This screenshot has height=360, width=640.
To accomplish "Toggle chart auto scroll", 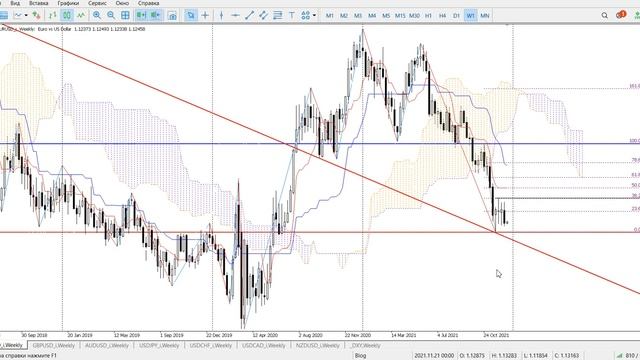I will [x=141, y=16].
